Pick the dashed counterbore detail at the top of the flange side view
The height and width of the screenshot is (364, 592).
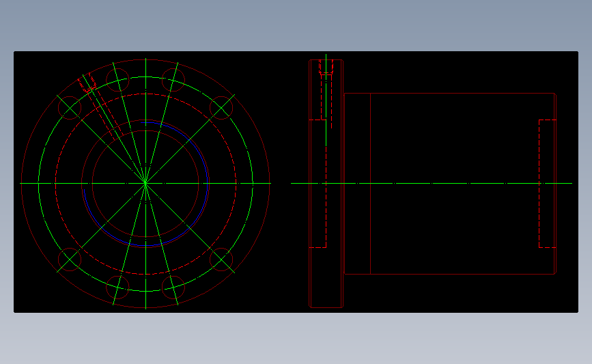[x=326, y=67]
